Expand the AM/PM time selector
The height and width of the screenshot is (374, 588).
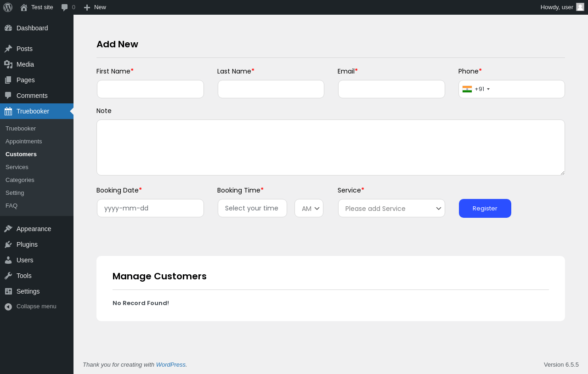click(309, 208)
